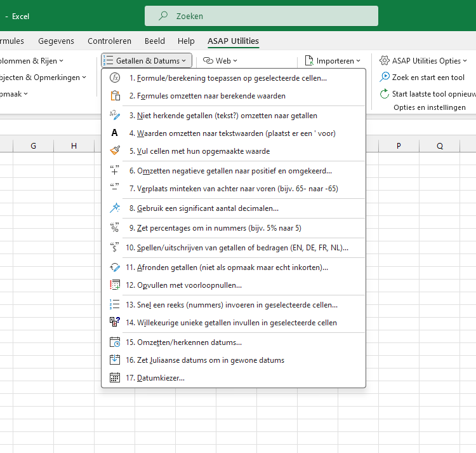Select Zet Juliaanse datums om in gewone datums
Viewport: 476px width, 453px height.
tap(233, 360)
